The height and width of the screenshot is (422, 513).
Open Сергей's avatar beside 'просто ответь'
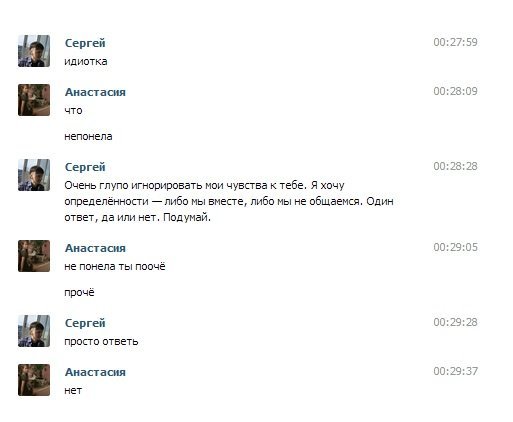tap(34, 331)
